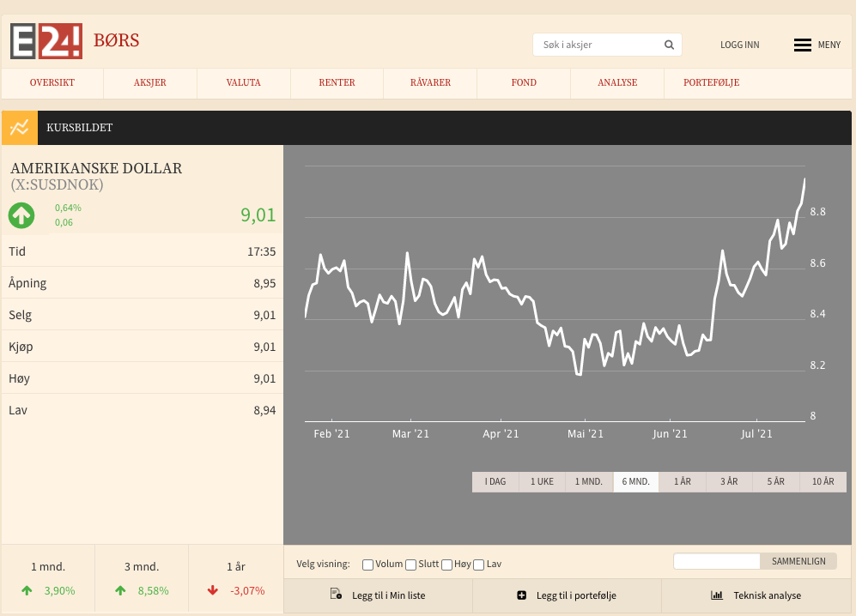
Task: Click the compare input field beside SAMMENLIGN
Action: click(717, 561)
